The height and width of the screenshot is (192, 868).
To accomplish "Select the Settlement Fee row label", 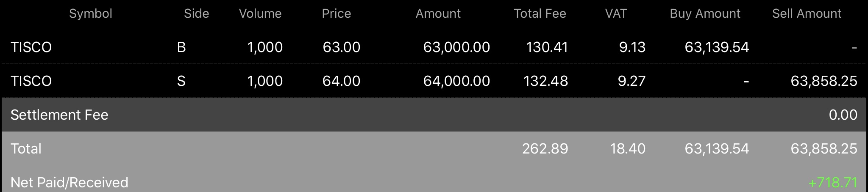I will click(x=59, y=115).
